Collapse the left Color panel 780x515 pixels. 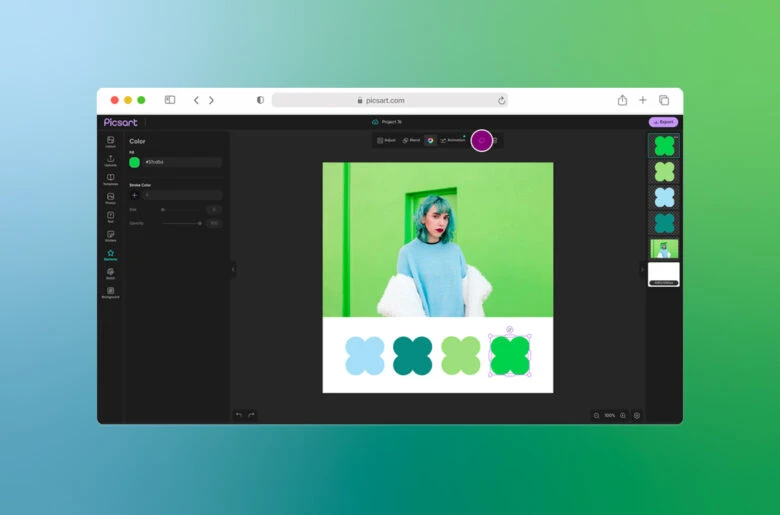tap(233, 270)
